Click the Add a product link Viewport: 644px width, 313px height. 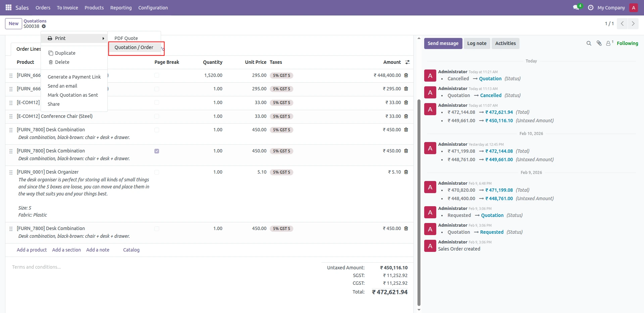pyautogui.click(x=32, y=250)
